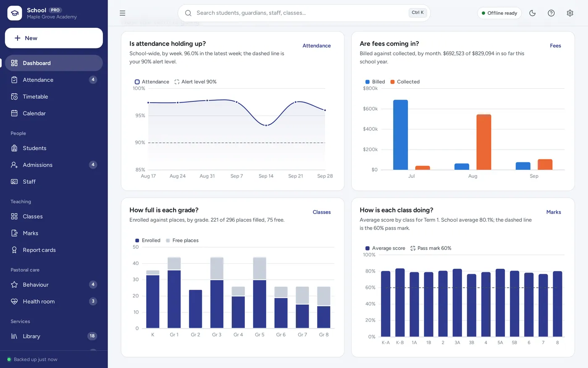Click the hamburger menu icon
Screen dimensions: 588x368
click(x=123, y=13)
